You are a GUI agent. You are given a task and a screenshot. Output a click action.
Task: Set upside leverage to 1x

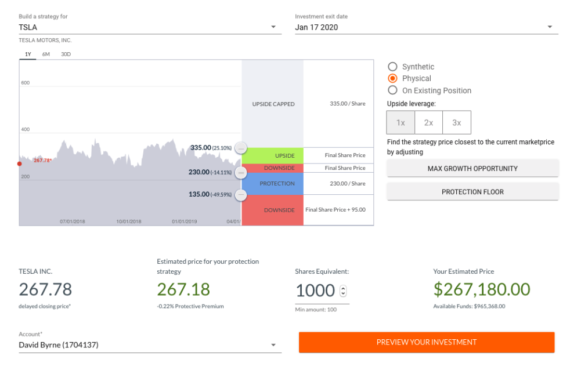[x=401, y=122]
